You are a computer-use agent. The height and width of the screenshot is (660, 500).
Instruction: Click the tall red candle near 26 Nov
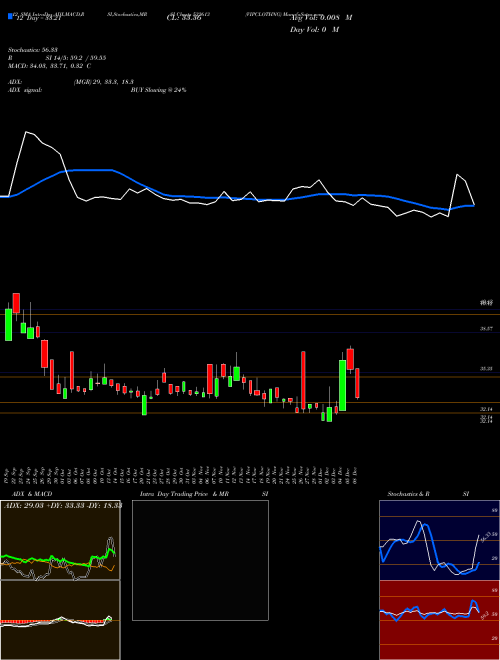pyautogui.click(x=303, y=380)
